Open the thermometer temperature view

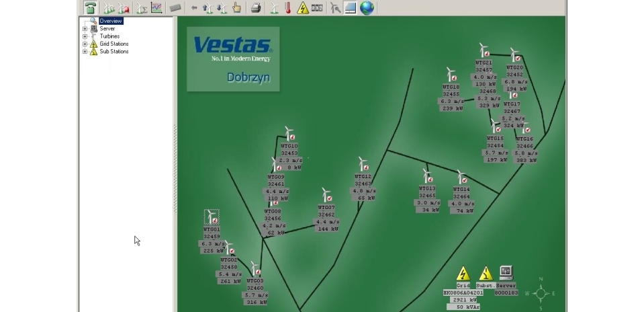[x=288, y=7]
